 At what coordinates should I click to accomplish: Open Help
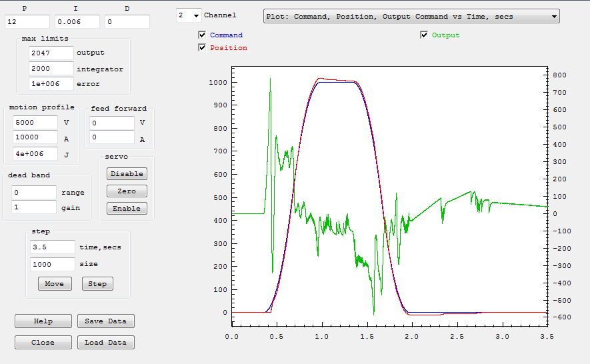pos(43,321)
